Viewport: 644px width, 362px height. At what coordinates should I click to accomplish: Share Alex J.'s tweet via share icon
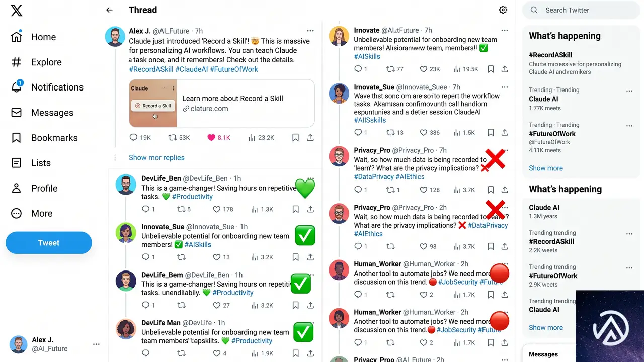310,137
